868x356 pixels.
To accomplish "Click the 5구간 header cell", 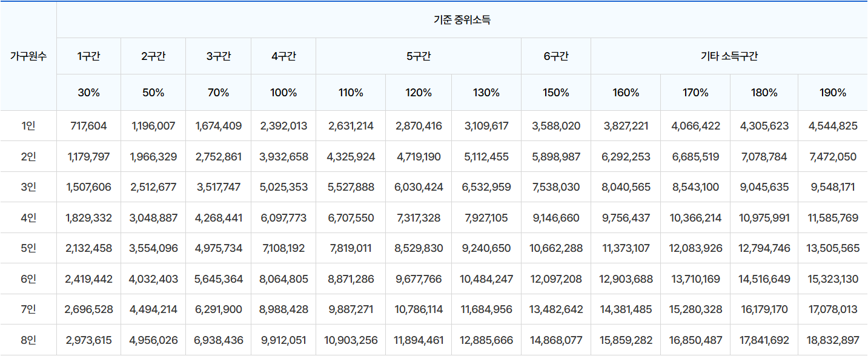I will (x=419, y=56).
